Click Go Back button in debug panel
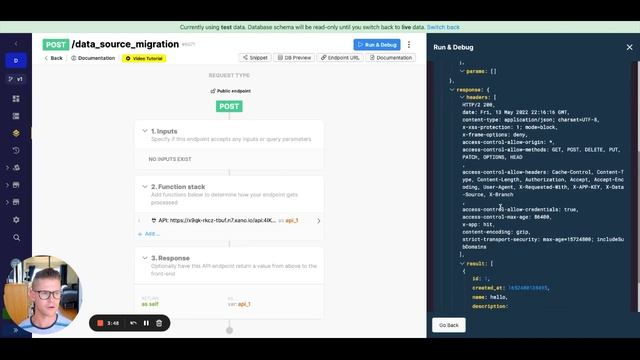Image resolution: width=640 pixels, height=360 pixels. (x=449, y=325)
